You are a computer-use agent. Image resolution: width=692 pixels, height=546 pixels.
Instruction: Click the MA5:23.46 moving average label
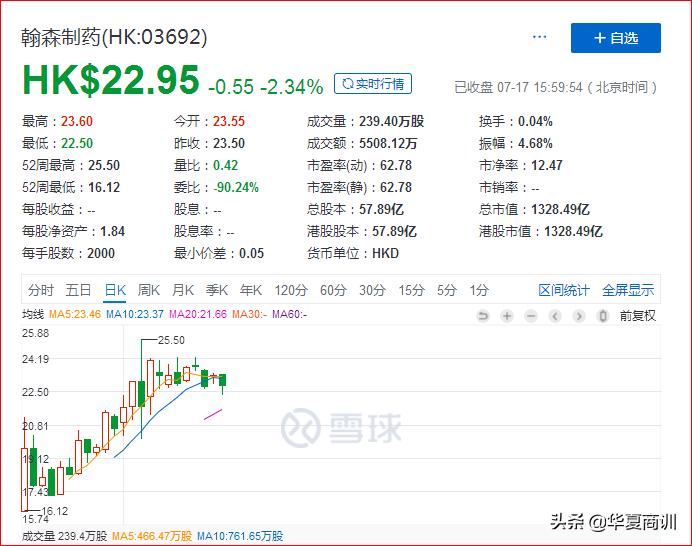pyautogui.click(x=75, y=314)
